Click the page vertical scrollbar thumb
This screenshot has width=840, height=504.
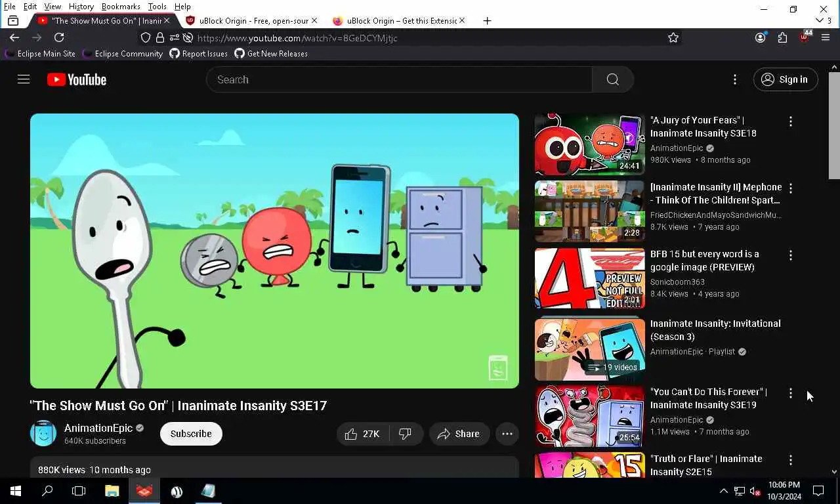834,125
